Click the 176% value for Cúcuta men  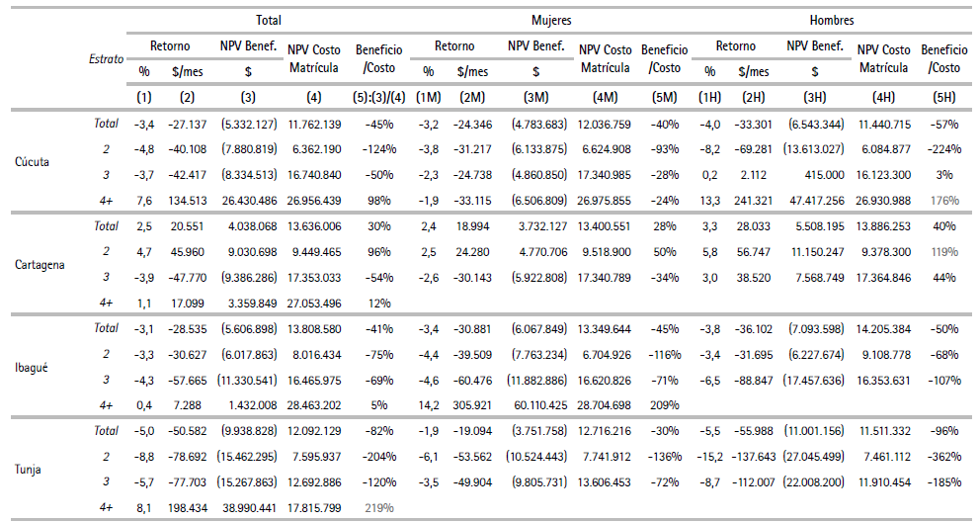click(x=943, y=200)
